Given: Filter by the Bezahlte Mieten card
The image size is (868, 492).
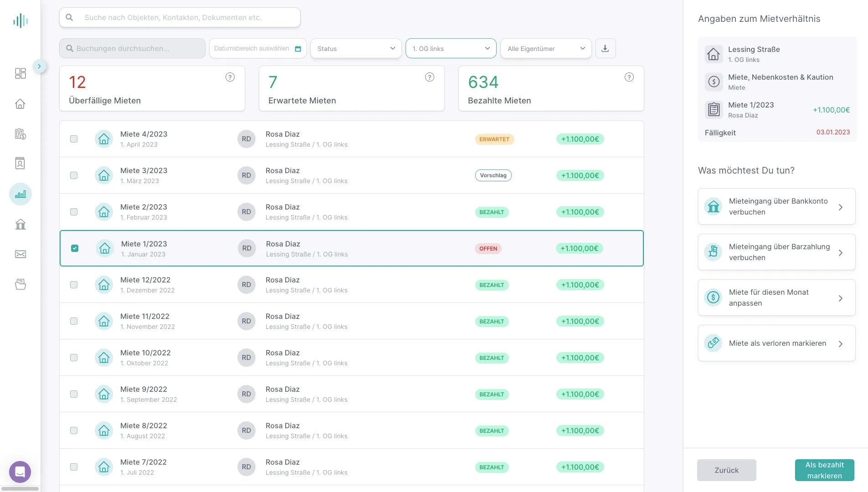Looking at the screenshot, I should [551, 88].
